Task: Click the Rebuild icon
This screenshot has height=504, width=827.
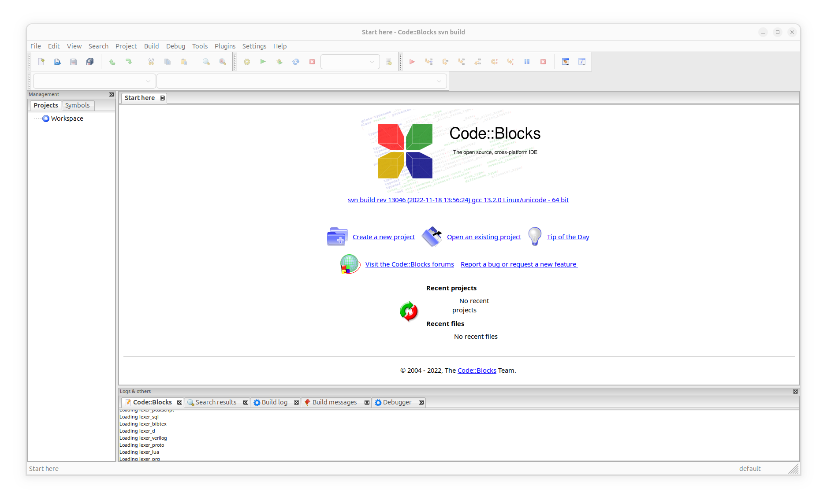Action: coord(296,62)
